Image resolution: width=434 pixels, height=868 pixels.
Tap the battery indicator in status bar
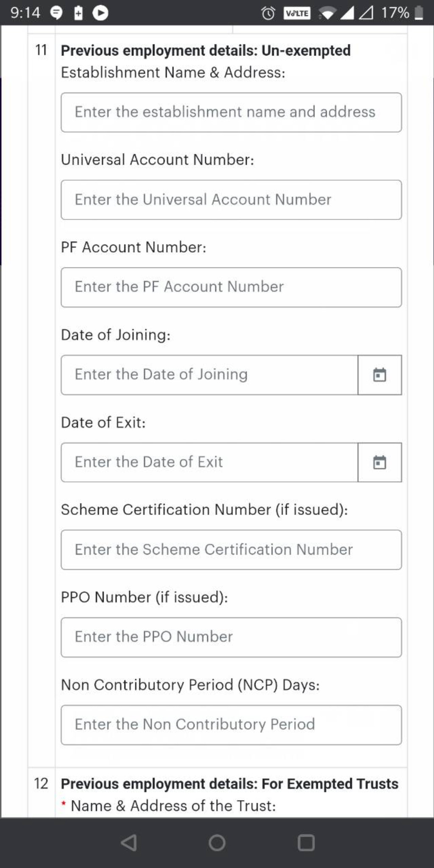pos(418,13)
